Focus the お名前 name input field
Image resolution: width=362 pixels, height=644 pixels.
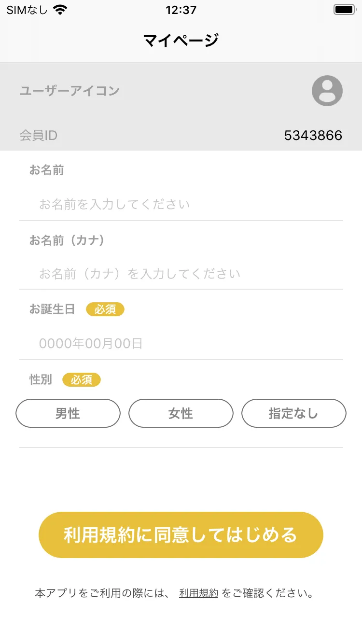pos(181,204)
